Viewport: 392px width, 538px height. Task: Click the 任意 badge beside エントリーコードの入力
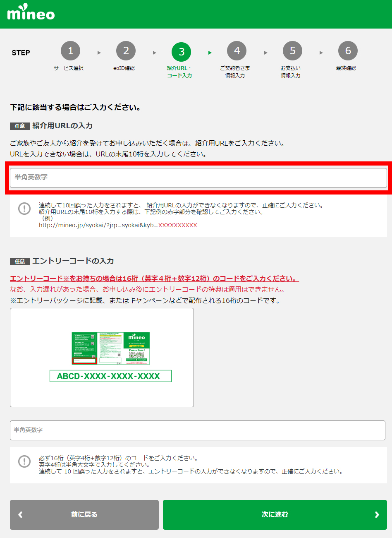(20, 262)
